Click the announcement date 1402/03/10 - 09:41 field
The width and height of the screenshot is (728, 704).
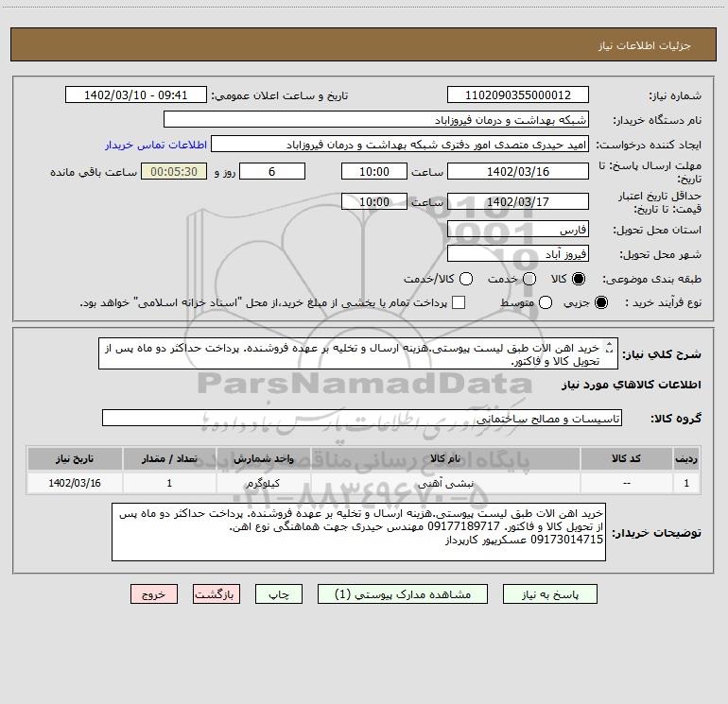[135, 94]
